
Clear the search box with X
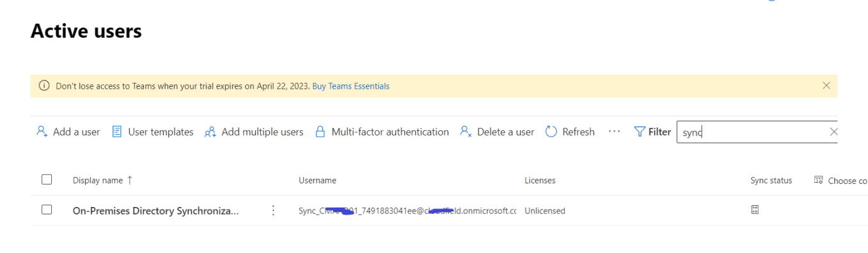pyautogui.click(x=833, y=132)
